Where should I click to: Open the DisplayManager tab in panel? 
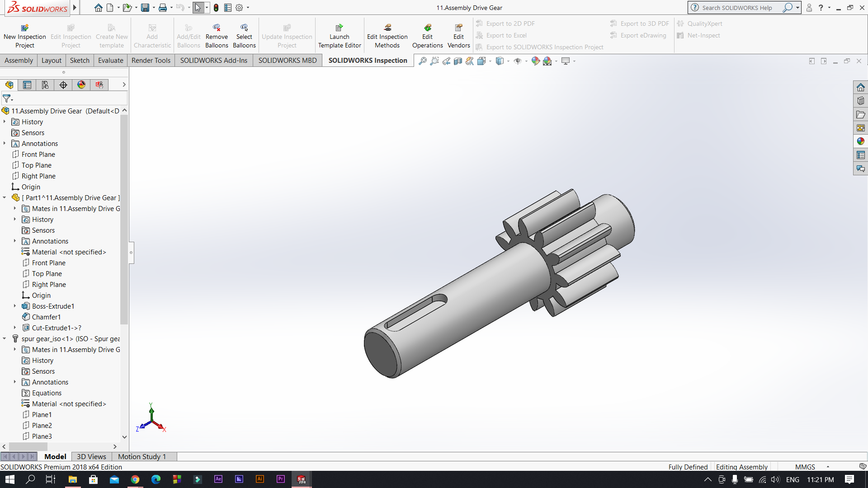[81, 84]
